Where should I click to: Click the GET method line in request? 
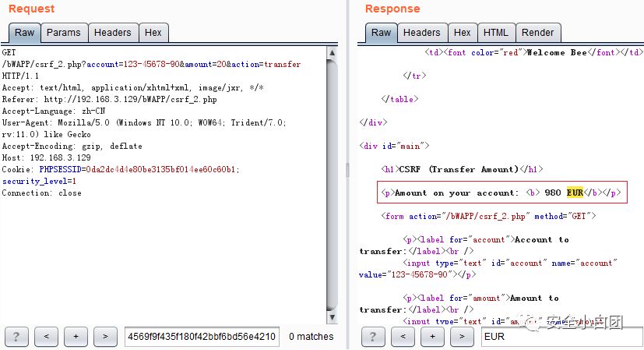tap(9, 53)
